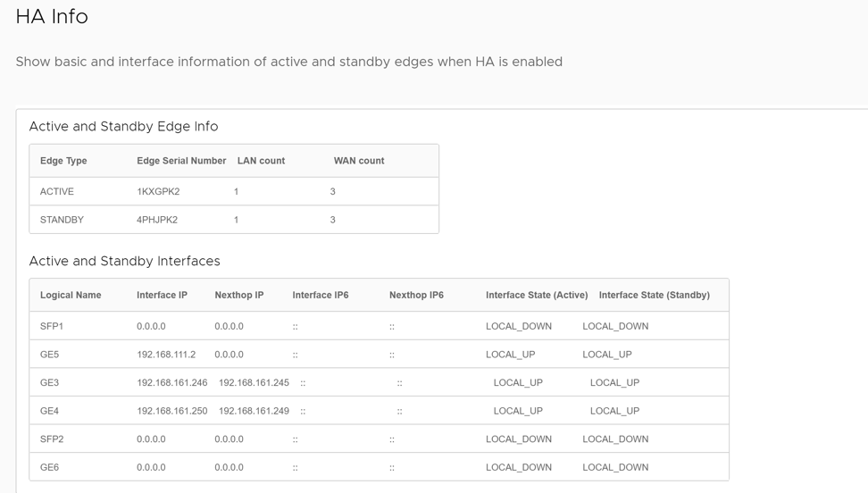The image size is (868, 493).
Task: Select the STANDBY edge row
Action: point(62,220)
